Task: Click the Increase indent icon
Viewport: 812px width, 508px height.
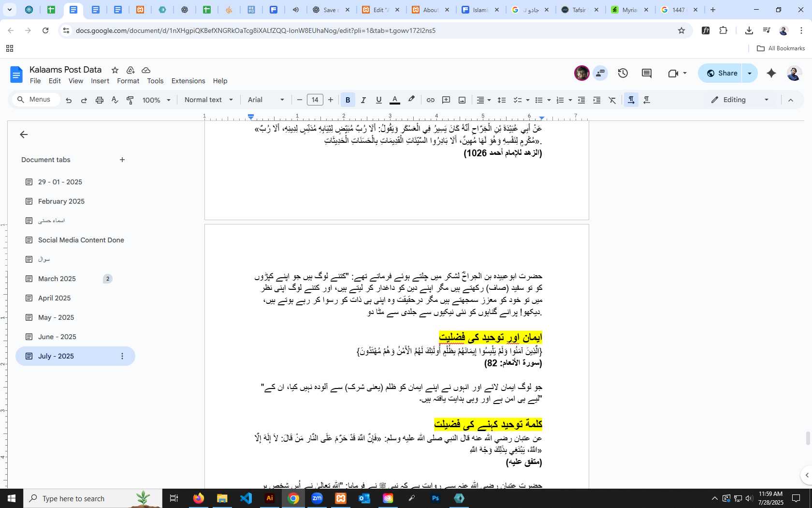Action: click(x=597, y=100)
